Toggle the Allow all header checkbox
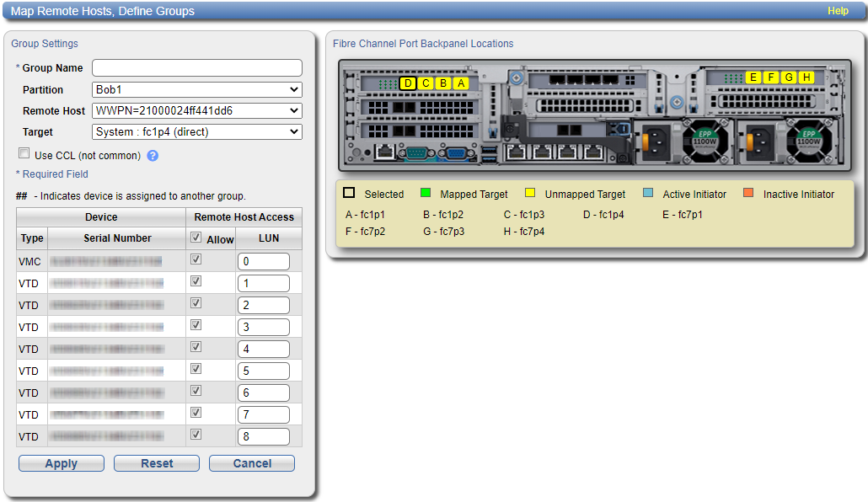The image size is (868, 502). click(196, 238)
